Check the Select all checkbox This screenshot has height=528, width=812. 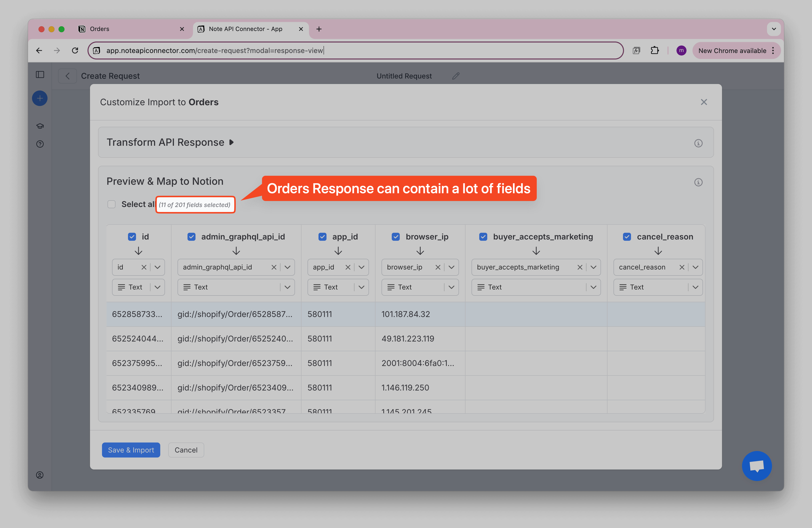point(111,204)
